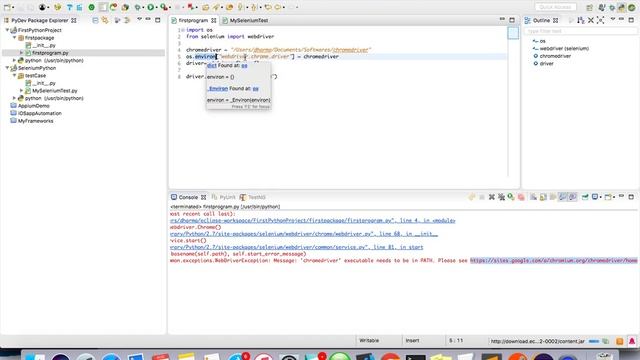This screenshot has height=360, width=640.
Task: Click Remove Launch X icon in Console
Action: point(491,197)
